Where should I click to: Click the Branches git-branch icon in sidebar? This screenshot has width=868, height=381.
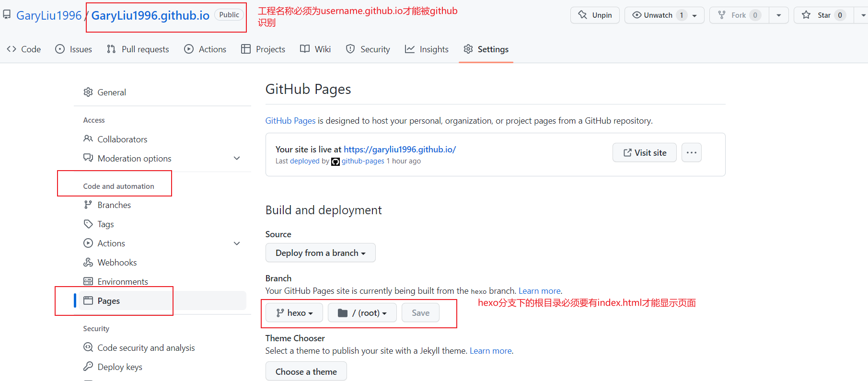[88, 205]
